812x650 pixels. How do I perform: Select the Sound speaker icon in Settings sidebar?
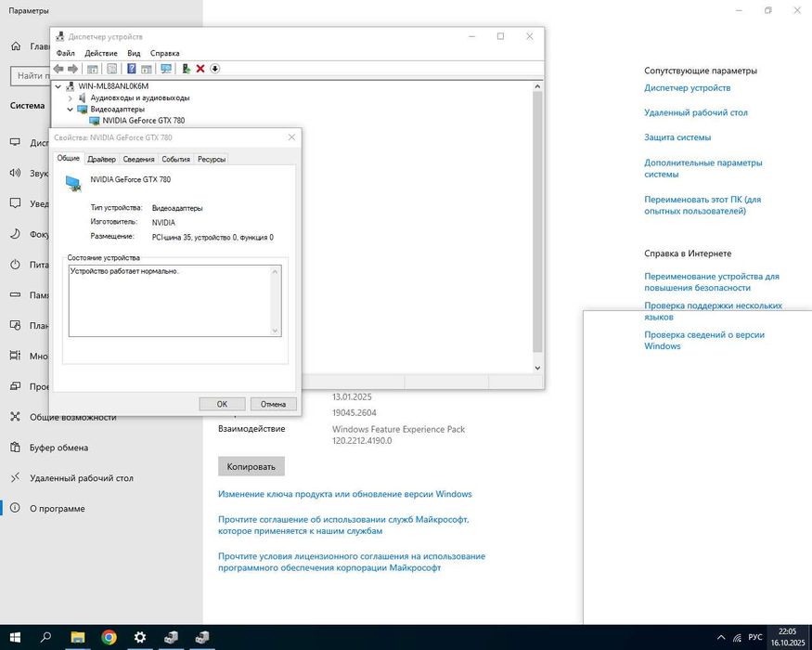pos(16,173)
